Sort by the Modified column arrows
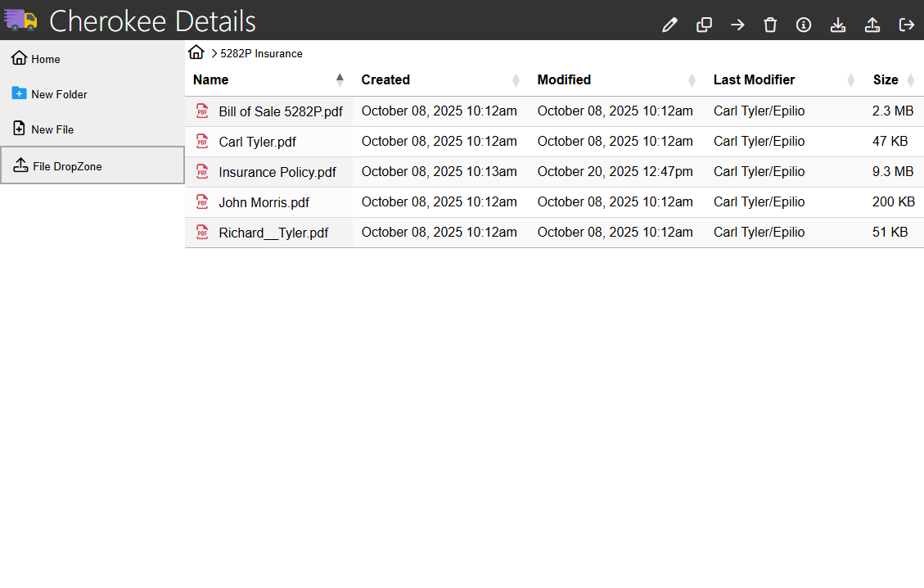The width and height of the screenshot is (924, 588). click(x=692, y=80)
